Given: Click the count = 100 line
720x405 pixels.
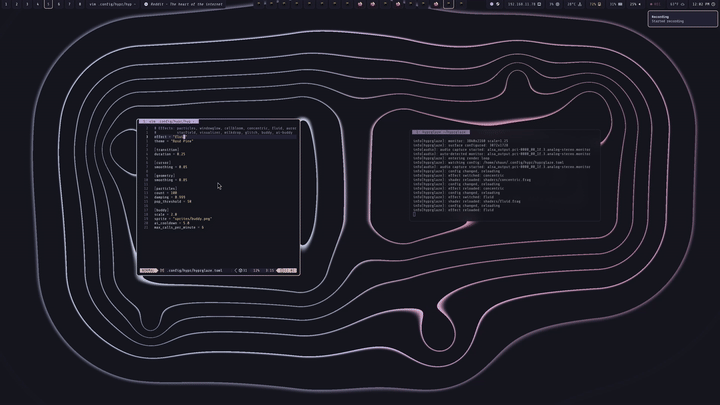Looking at the screenshot, I should coord(165,193).
